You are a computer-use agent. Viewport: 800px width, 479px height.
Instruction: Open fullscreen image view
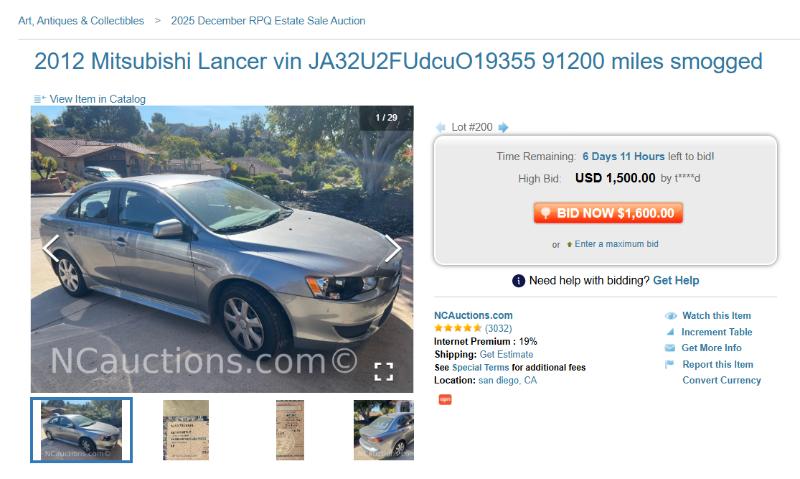coord(384,372)
